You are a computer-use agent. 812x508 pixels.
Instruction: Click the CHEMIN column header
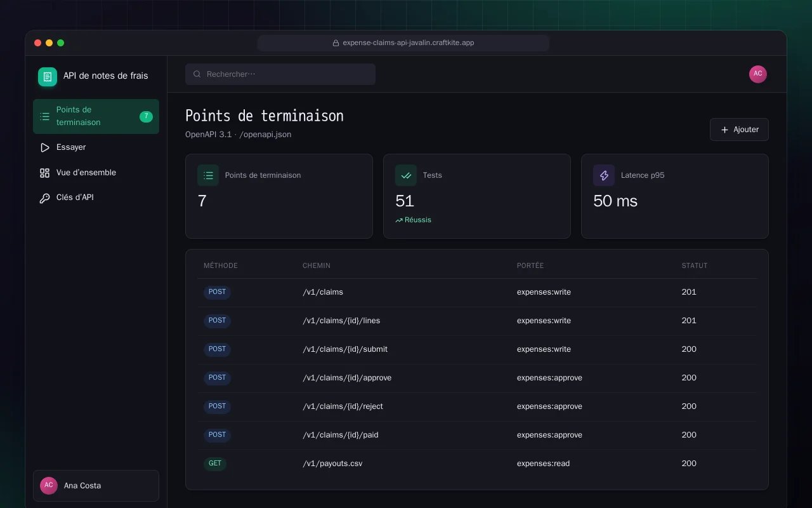(317, 265)
